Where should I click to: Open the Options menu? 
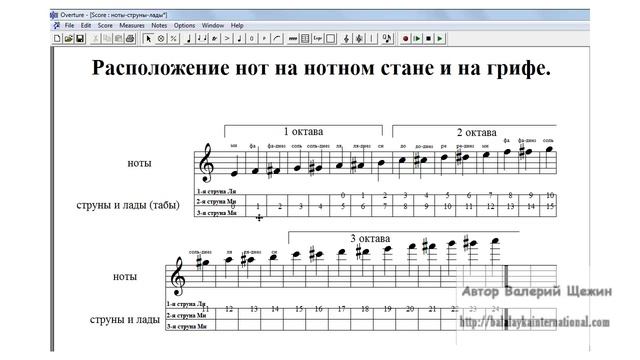[x=184, y=25]
